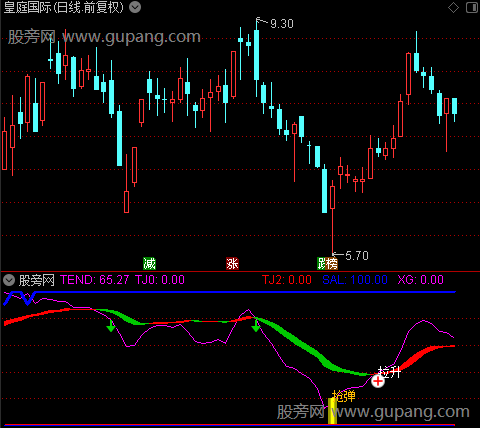Toggle the panel layout icon at top right
480x428 pixels.
[472, 7]
